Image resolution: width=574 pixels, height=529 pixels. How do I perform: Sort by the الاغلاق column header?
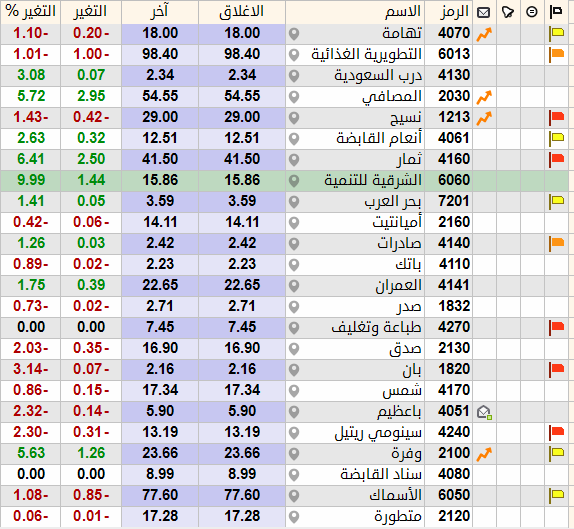(x=242, y=12)
